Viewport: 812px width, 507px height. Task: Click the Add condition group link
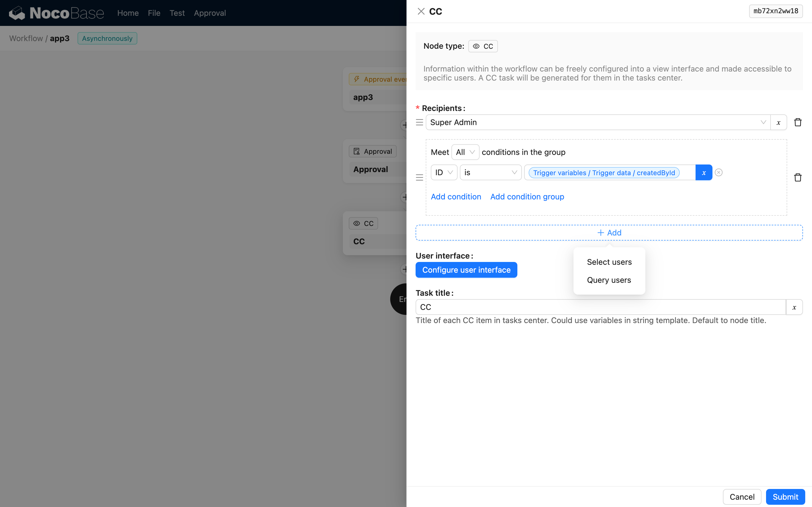[527, 197]
